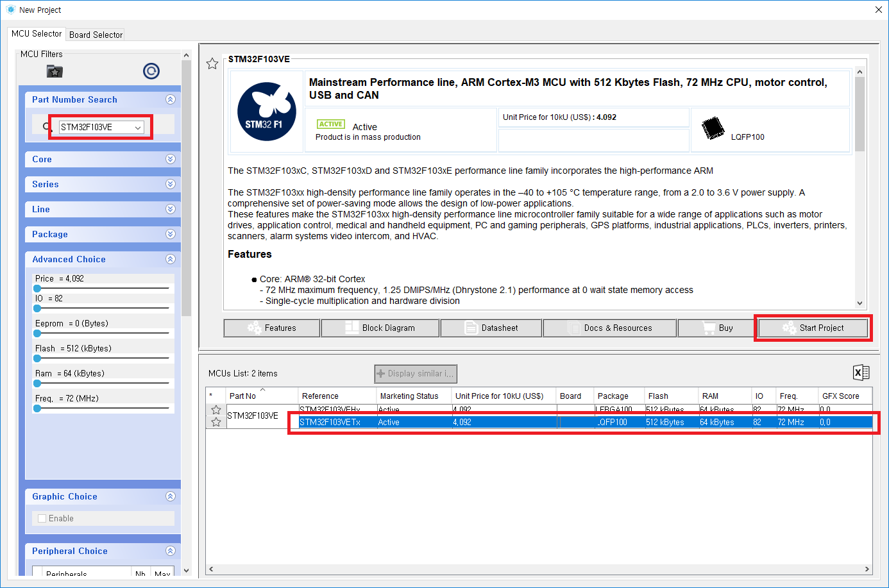Sort by the Package column header
This screenshot has width=889, height=588.
point(619,396)
